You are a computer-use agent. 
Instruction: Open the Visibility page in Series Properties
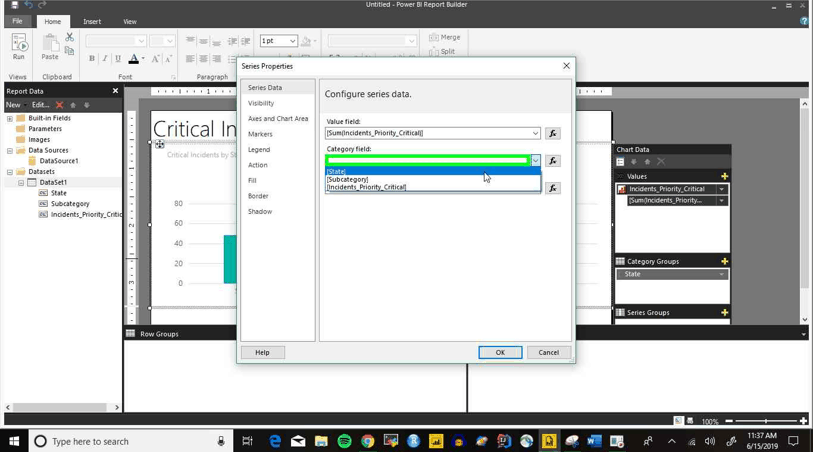point(261,103)
